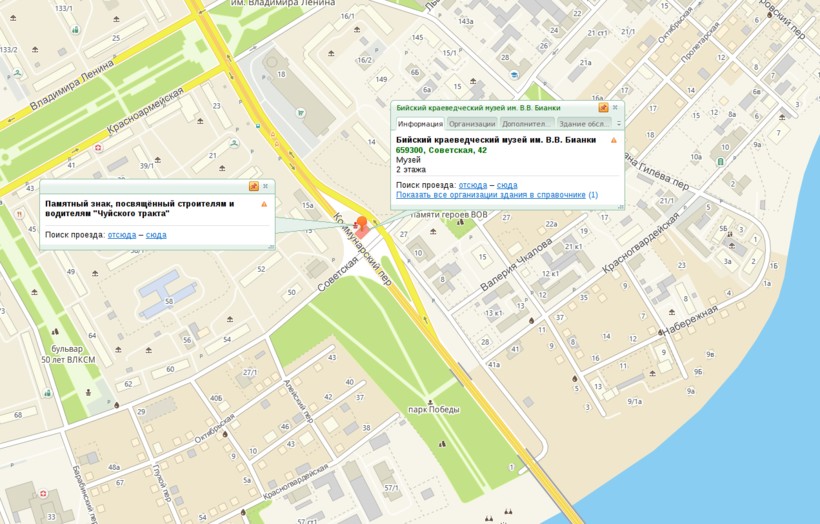Screen dimensions: 820x524
Task: Click the Валерия Чкалова street label
Action: pyautogui.click(x=516, y=265)
